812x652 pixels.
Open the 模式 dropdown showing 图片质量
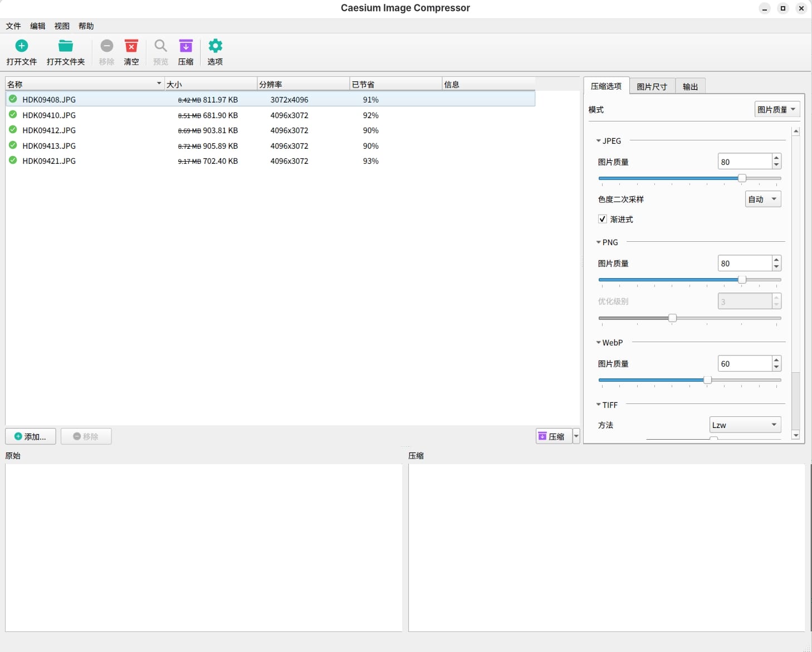pos(777,110)
